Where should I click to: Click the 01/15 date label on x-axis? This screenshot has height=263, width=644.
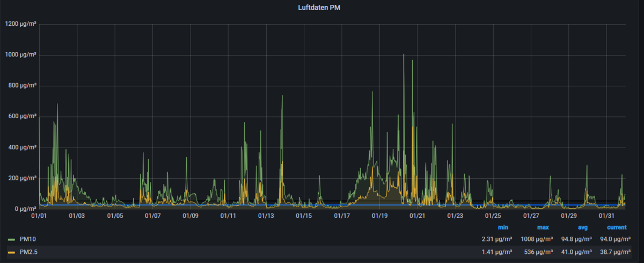[x=304, y=216]
